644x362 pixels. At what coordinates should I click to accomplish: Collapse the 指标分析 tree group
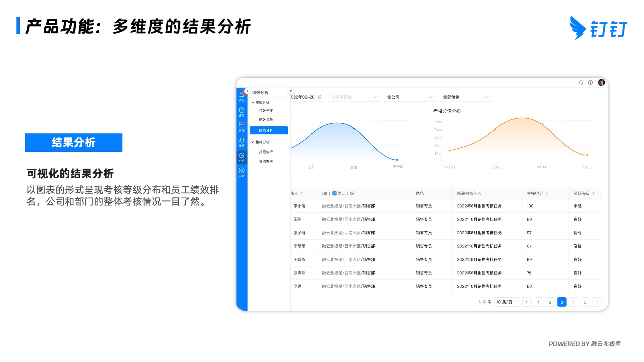pos(253,142)
